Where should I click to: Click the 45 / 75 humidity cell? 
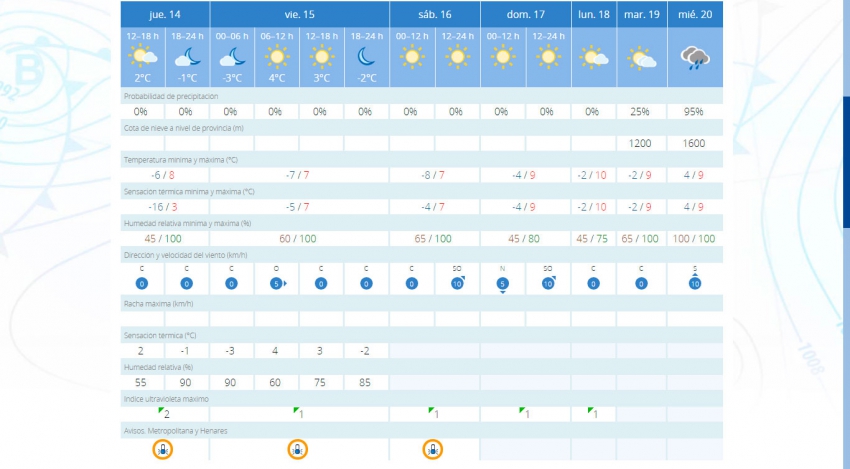point(593,239)
